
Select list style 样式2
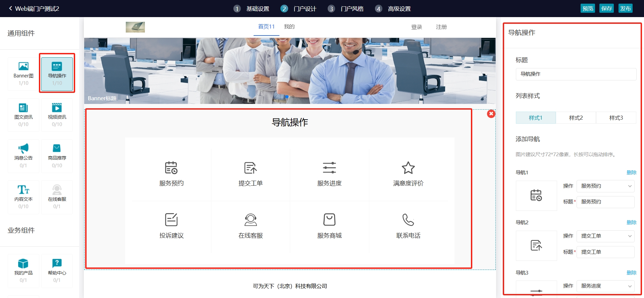click(576, 118)
